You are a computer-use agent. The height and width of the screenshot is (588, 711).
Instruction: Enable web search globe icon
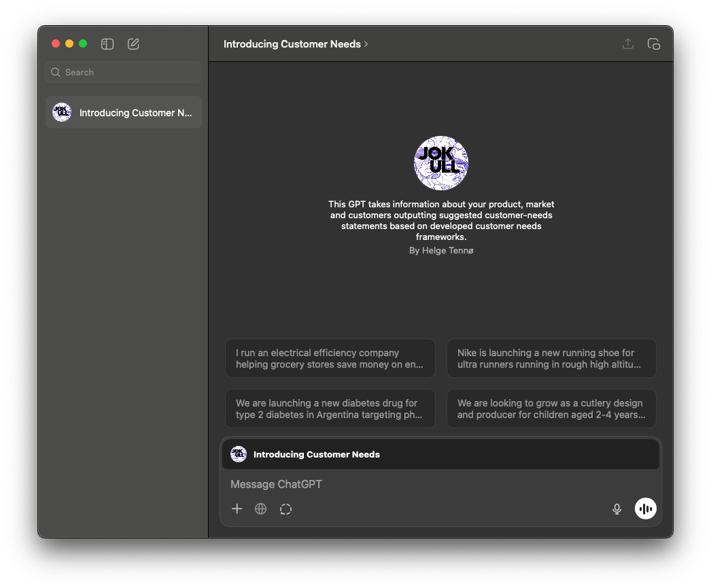[261, 508]
